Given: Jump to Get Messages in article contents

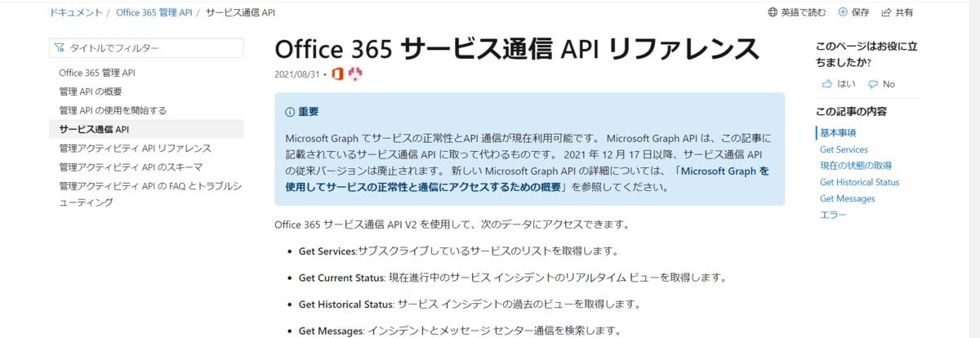Looking at the screenshot, I should pos(848,198).
